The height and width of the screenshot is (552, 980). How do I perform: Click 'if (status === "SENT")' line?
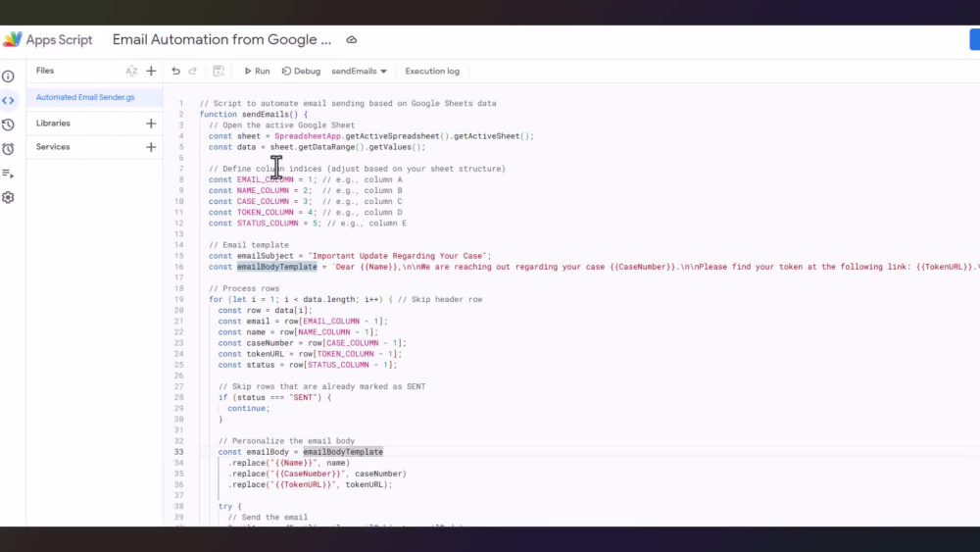click(x=274, y=398)
